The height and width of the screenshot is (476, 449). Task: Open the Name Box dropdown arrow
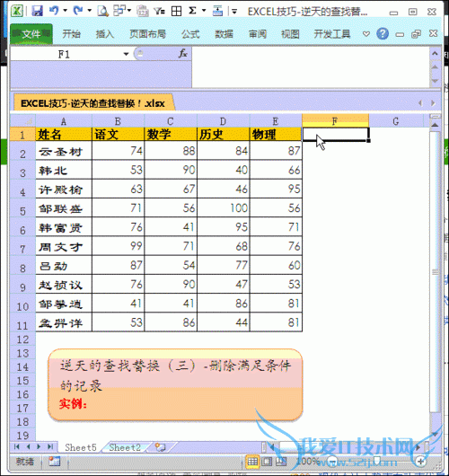[126, 54]
